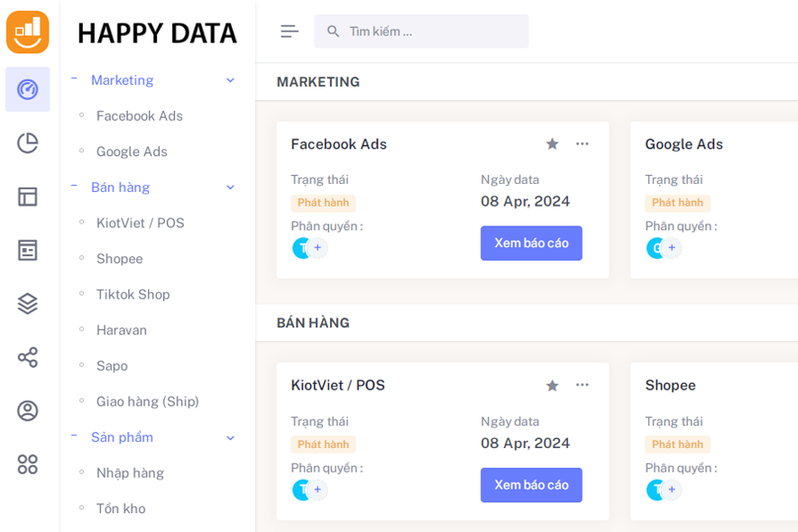Click the Shopee card title
Image resolution: width=798 pixels, height=532 pixels.
(670, 385)
